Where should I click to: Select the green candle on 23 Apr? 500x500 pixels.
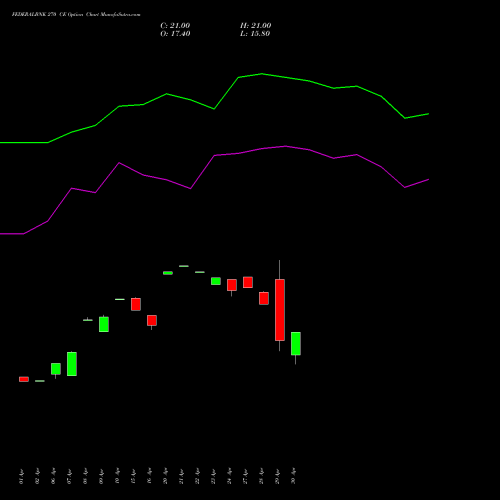[216, 281]
